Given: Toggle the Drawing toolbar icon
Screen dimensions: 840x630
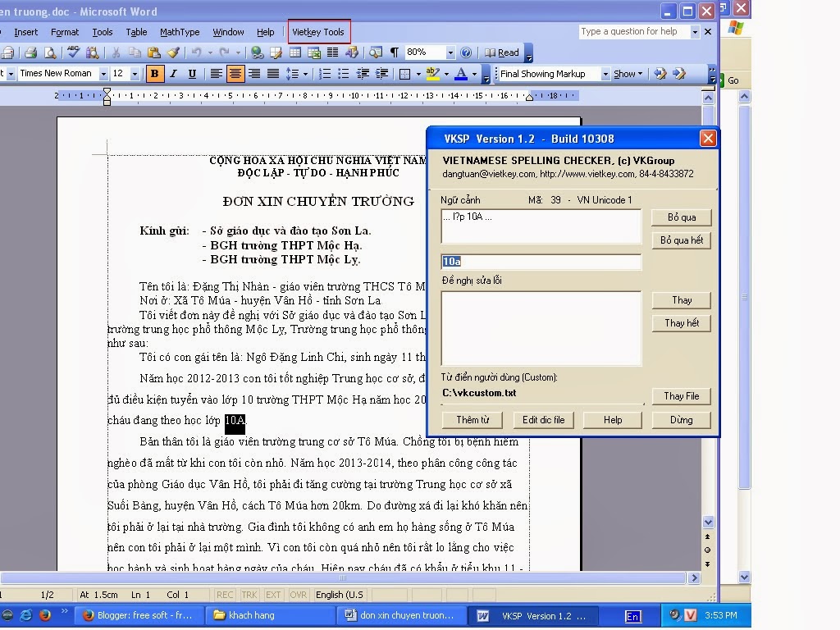Looking at the screenshot, I should click(352, 52).
